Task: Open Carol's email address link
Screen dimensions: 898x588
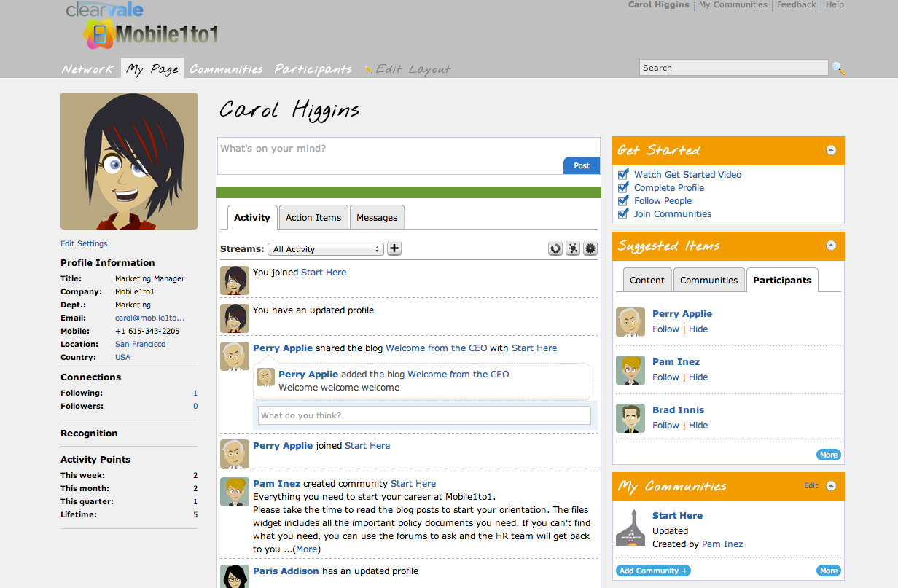Action: pyautogui.click(x=150, y=318)
